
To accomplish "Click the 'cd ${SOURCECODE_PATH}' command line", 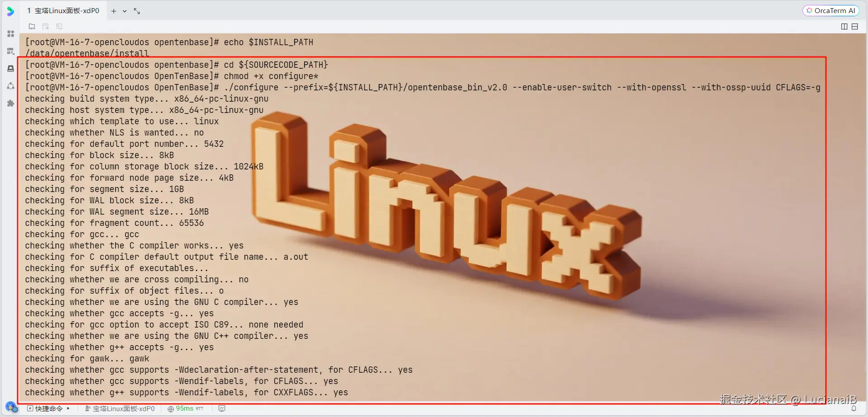I will coord(177,65).
